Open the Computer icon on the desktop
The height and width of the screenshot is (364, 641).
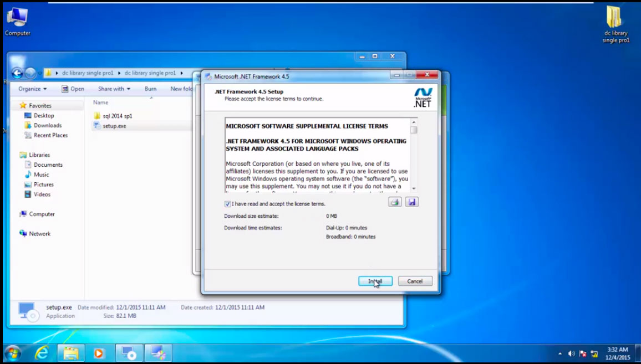18,22
